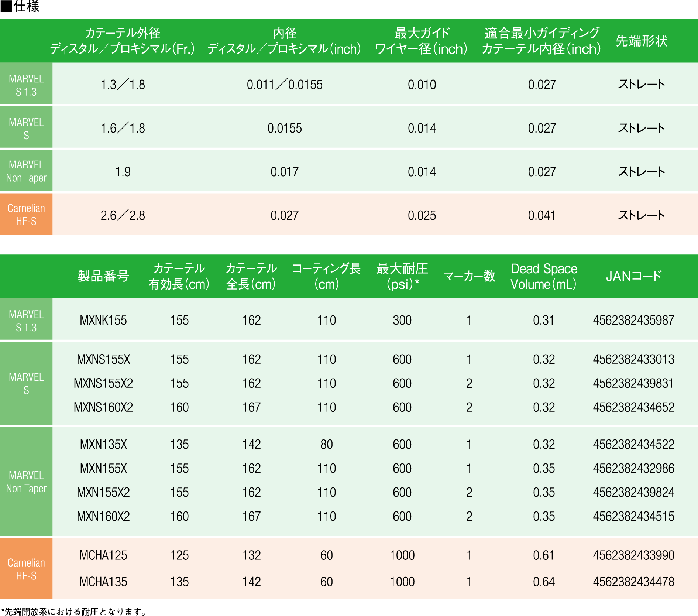The height and width of the screenshot is (616, 698).
Task: Select 'MARVEL S' label in second table
Action: [26, 383]
